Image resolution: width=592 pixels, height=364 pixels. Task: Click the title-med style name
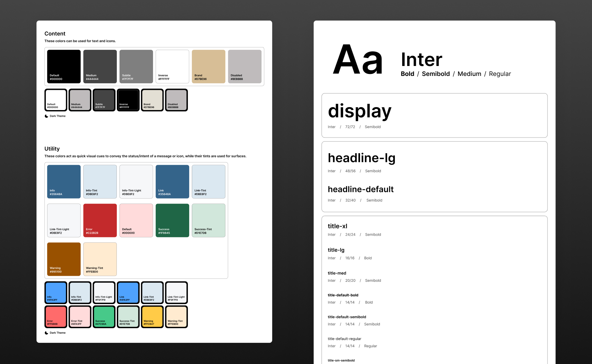coord(337,273)
